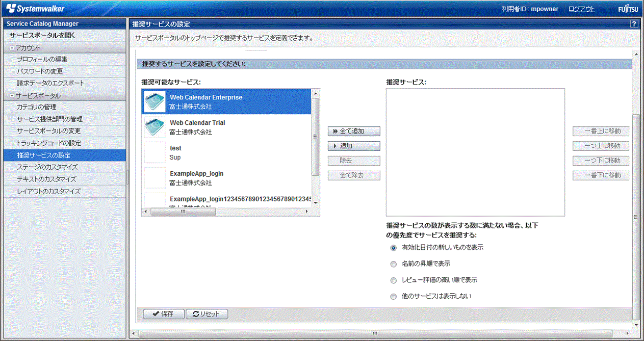
Task: Open トラッキングコードの設定 menu item
Action: (65, 143)
